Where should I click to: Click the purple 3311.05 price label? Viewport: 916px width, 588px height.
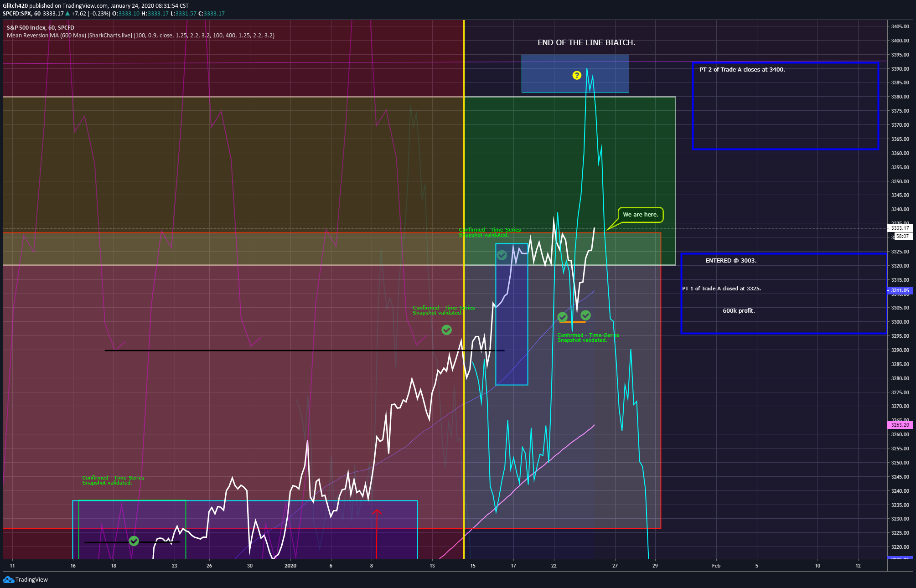click(900, 290)
